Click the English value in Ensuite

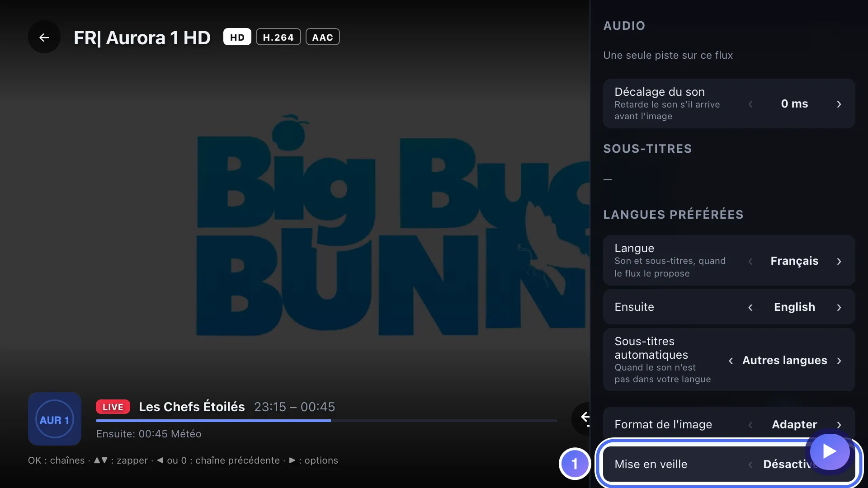coord(794,307)
